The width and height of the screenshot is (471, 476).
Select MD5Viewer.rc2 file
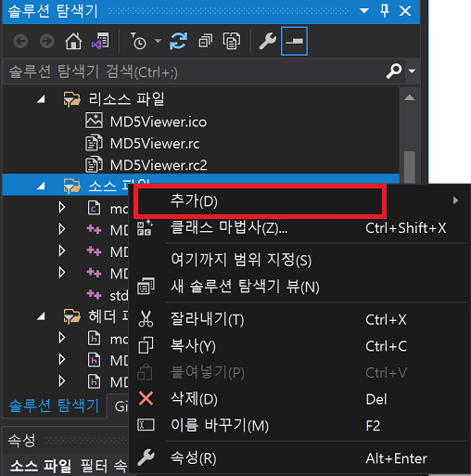(x=159, y=165)
